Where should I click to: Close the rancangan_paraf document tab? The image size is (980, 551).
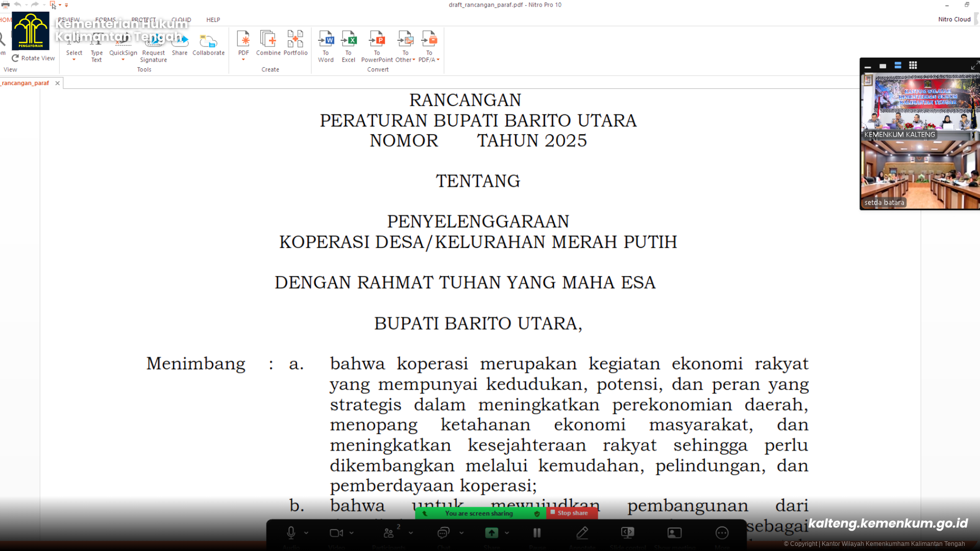click(x=58, y=83)
